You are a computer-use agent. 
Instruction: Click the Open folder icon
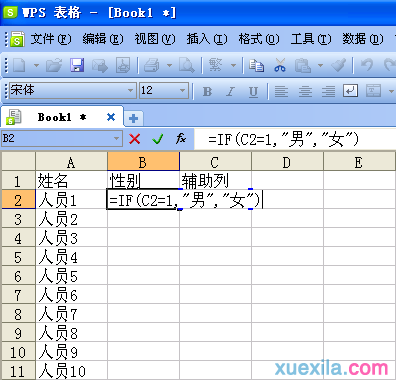54,65
